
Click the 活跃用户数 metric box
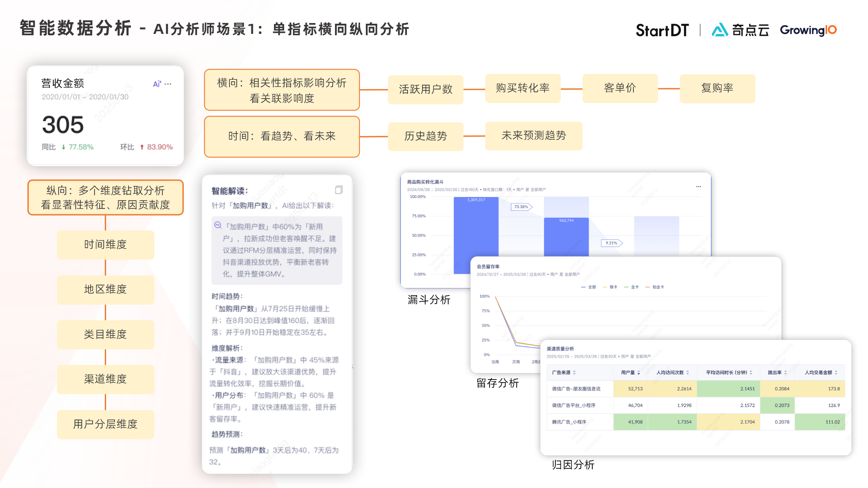point(426,89)
